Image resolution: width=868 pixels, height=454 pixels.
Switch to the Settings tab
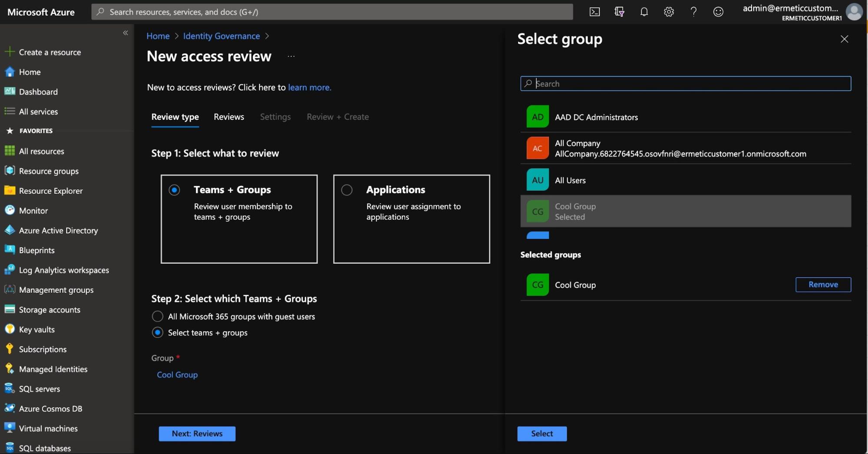point(275,116)
